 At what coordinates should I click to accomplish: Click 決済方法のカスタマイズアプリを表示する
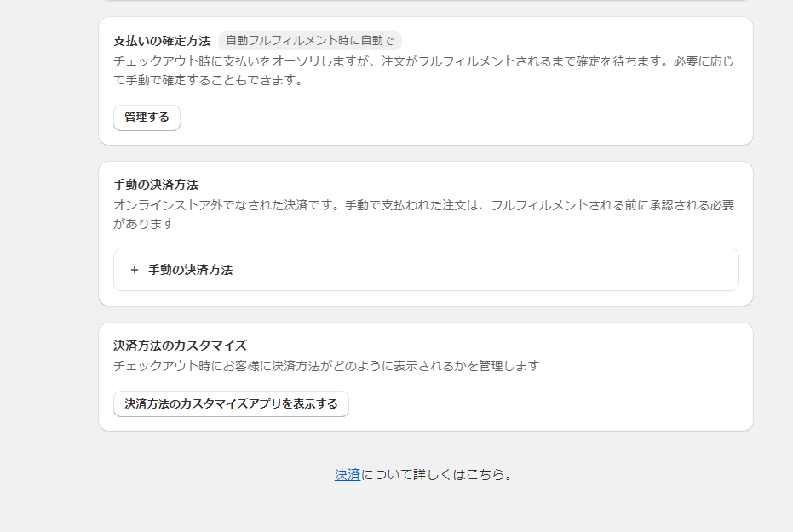[230, 403]
